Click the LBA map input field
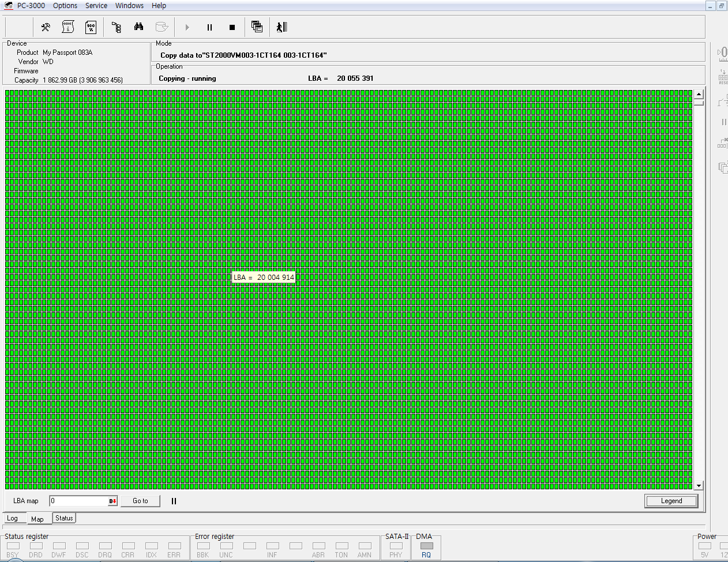 tap(78, 501)
